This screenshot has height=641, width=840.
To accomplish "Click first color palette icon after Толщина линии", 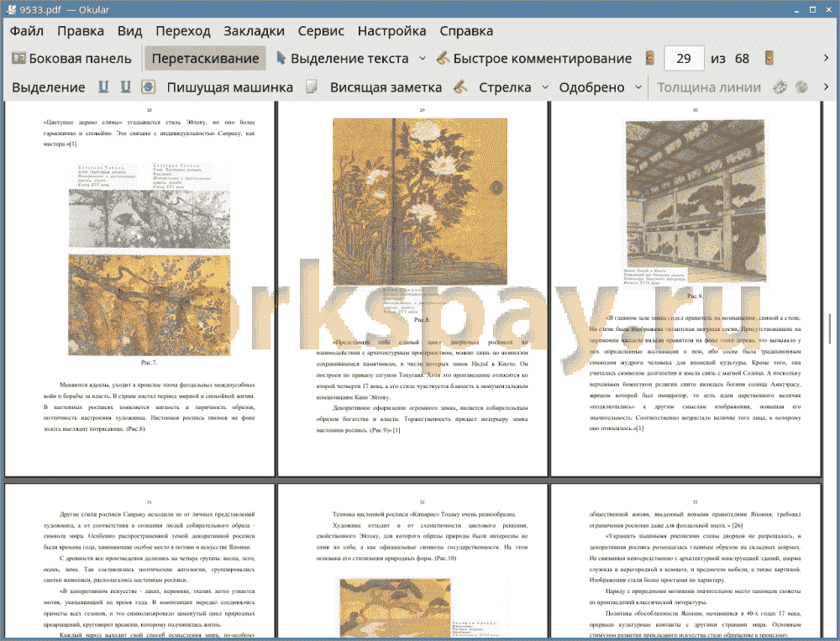I will 780,87.
